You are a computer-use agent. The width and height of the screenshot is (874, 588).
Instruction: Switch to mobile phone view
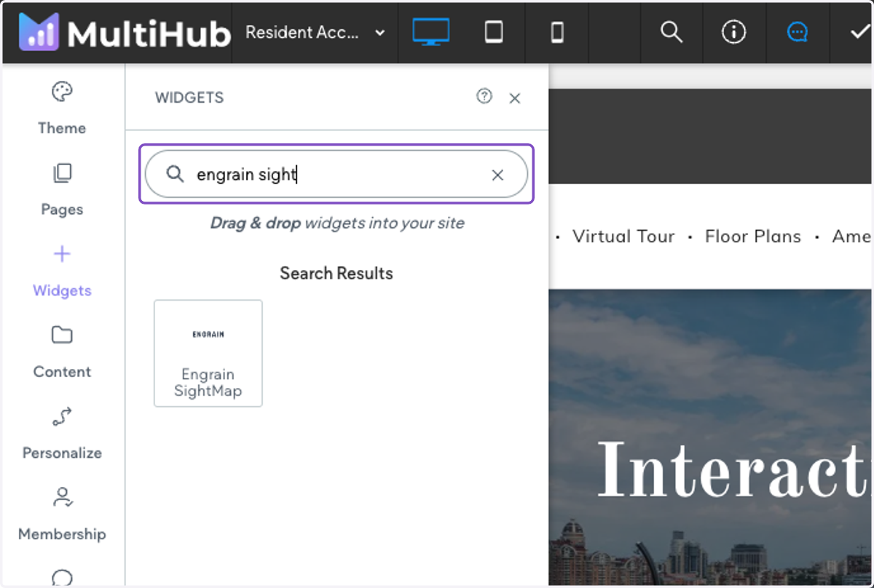tap(557, 33)
